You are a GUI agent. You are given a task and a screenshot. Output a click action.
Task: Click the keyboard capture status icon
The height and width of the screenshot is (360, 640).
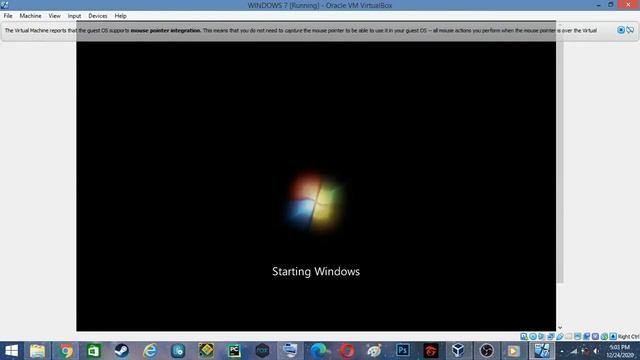[613, 336]
